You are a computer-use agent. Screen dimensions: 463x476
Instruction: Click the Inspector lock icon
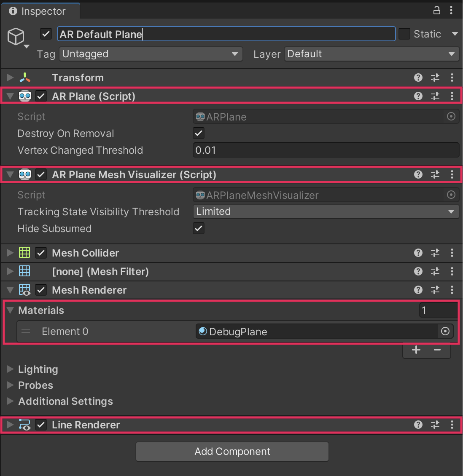click(x=437, y=11)
